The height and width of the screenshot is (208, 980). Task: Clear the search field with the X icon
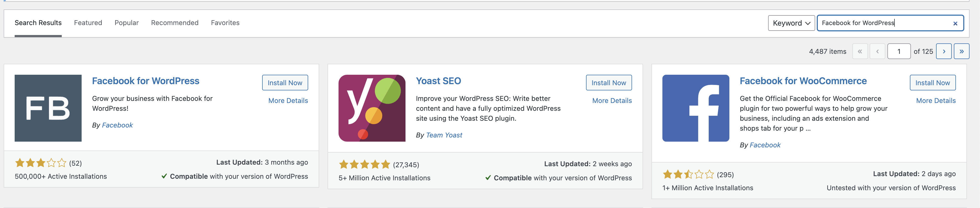point(955,24)
